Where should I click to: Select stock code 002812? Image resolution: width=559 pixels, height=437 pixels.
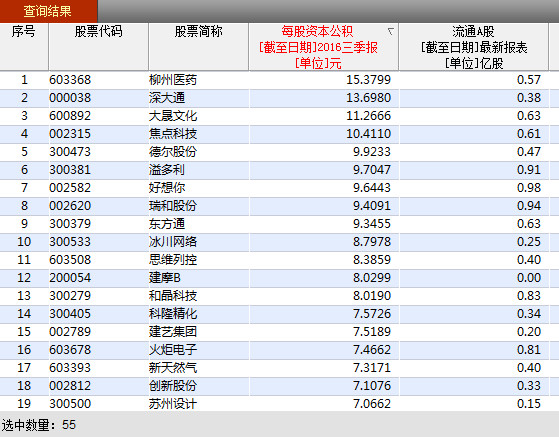click(x=70, y=386)
